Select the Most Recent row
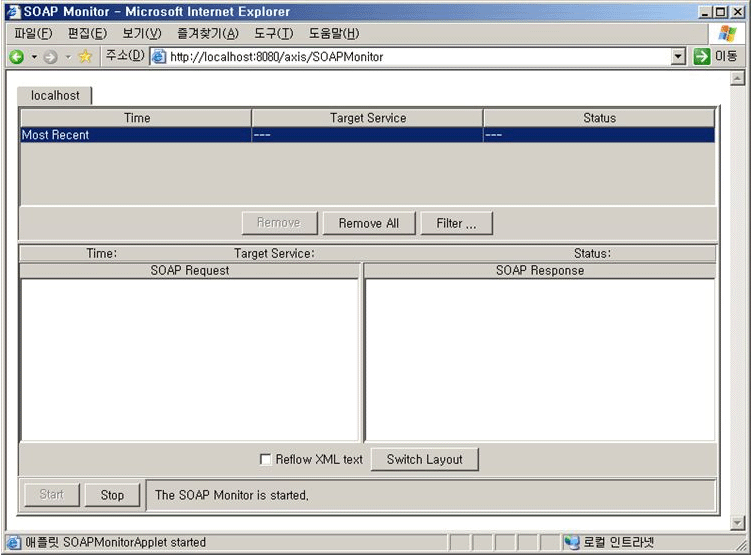This screenshot has height=556, width=751. (368, 135)
